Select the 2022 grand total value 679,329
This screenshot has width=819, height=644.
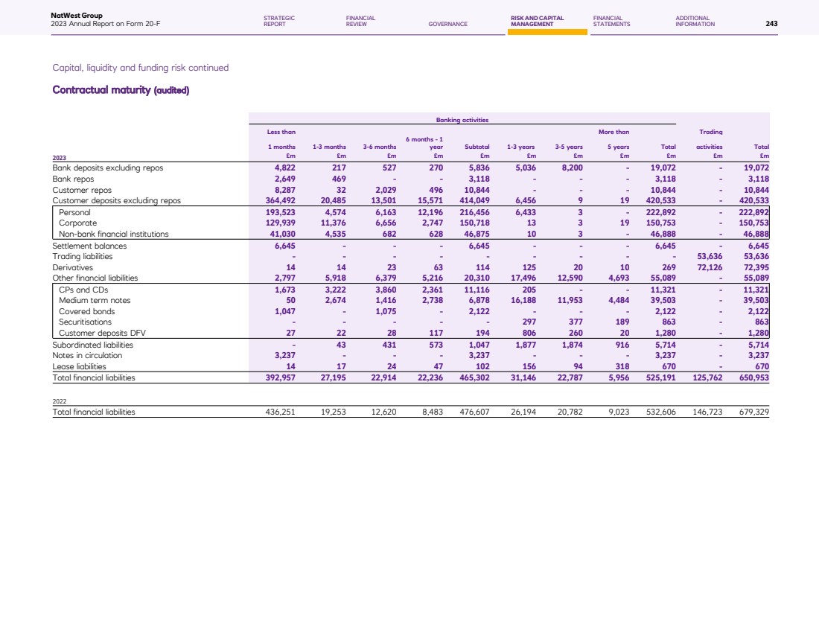751,412
